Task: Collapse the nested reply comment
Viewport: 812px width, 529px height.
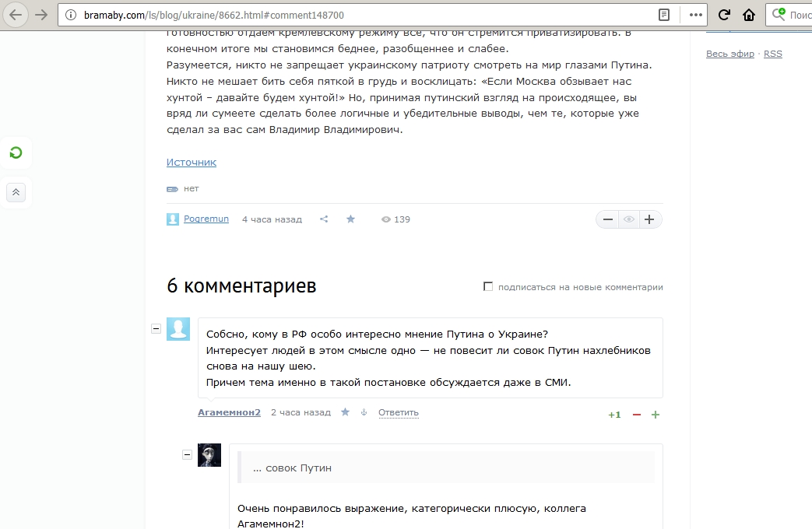Action: [187, 454]
